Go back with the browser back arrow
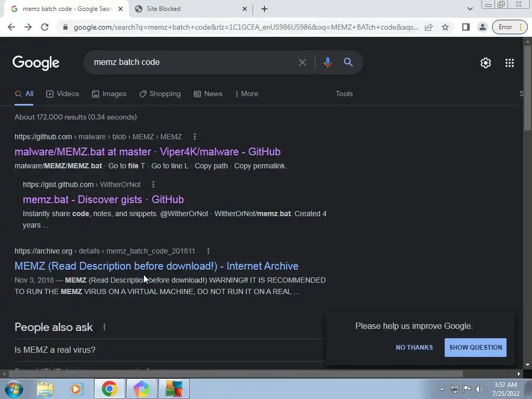The width and height of the screenshot is (532, 399). [x=11, y=27]
